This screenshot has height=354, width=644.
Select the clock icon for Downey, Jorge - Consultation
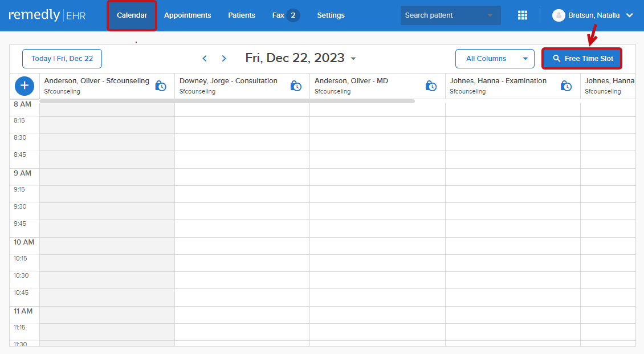click(296, 85)
